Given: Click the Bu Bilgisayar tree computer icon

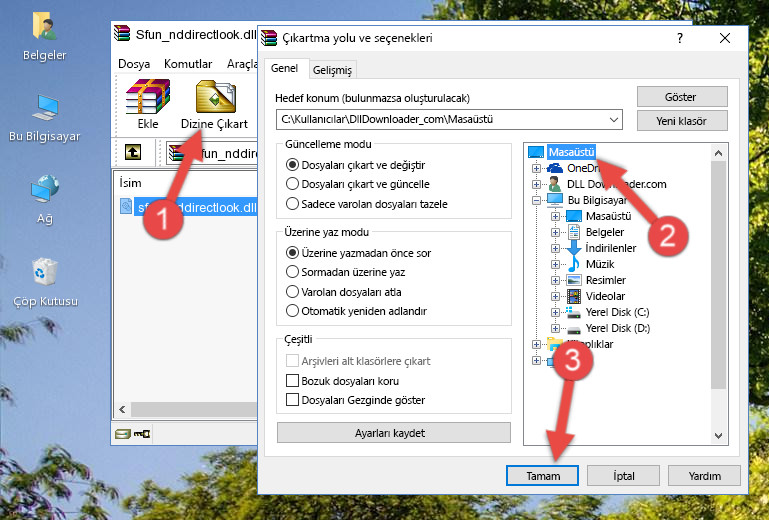Looking at the screenshot, I should coord(554,200).
